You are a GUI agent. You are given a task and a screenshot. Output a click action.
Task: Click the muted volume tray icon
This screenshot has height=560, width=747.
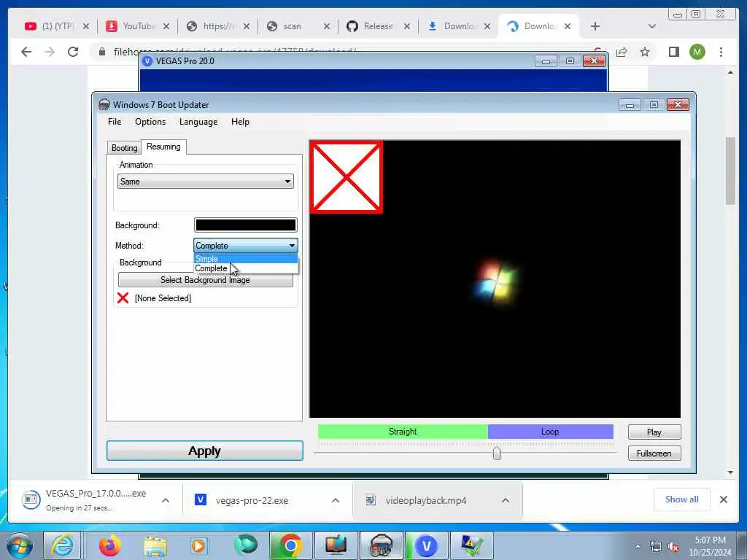pos(673,547)
